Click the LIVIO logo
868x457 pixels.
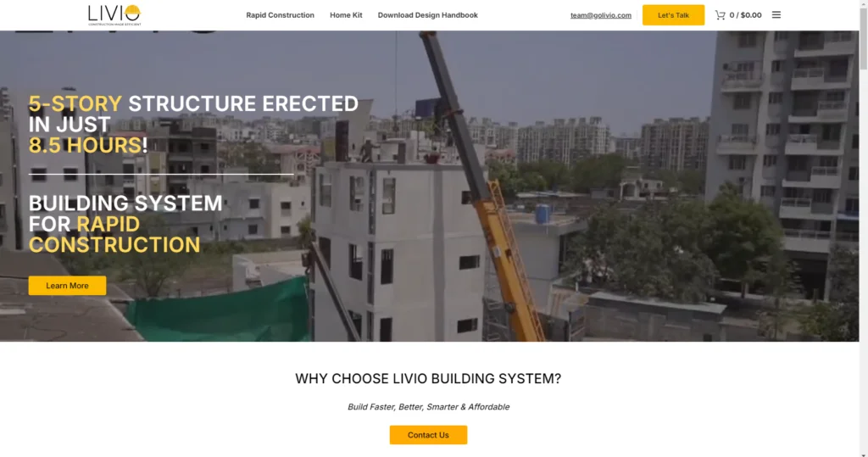point(114,15)
